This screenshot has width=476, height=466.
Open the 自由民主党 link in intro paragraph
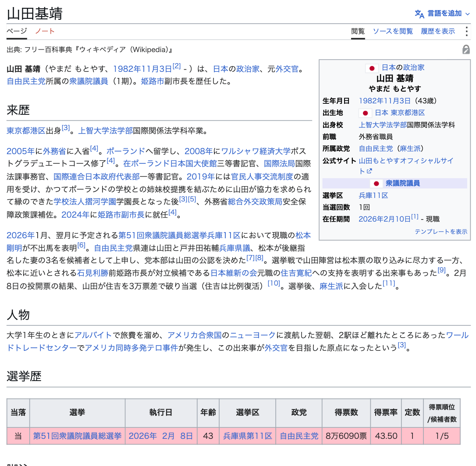coord(26,81)
